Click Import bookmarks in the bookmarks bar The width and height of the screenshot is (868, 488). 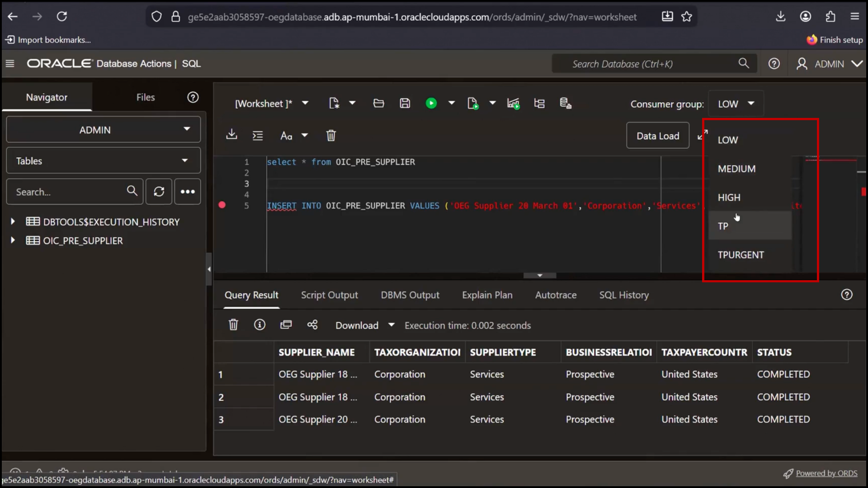(x=48, y=40)
